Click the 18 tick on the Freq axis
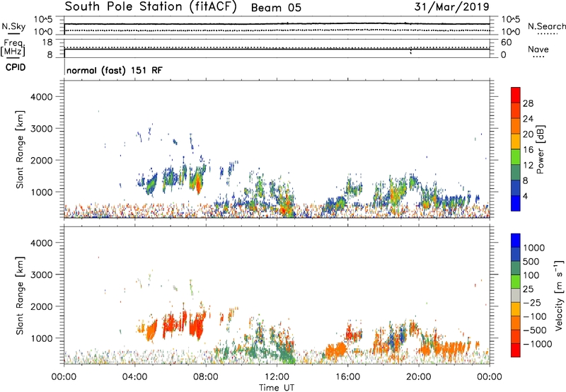 (47, 42)
